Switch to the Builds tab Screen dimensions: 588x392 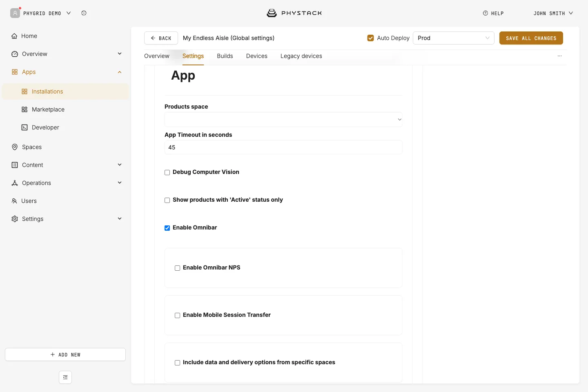click(225, 56)
